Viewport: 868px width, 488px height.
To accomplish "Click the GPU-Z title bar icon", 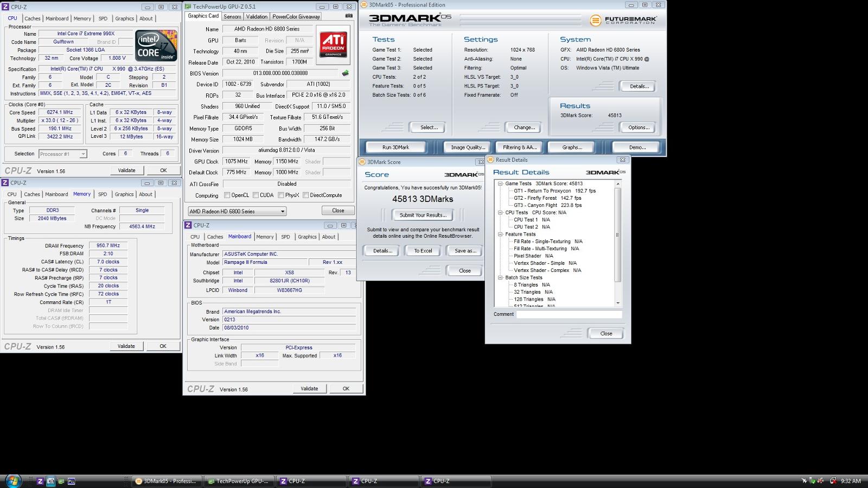I will click(x=188, y=7).
